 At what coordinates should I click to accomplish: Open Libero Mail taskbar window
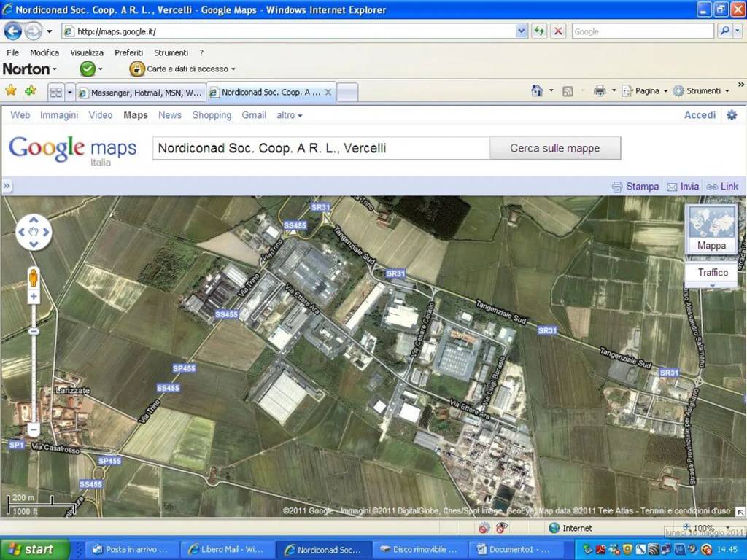(228, 550)
